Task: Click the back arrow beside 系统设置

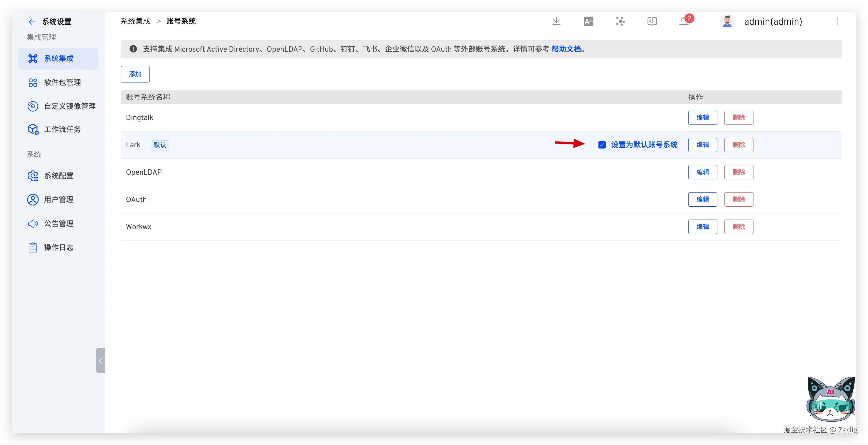Action: tap(32, 22)
